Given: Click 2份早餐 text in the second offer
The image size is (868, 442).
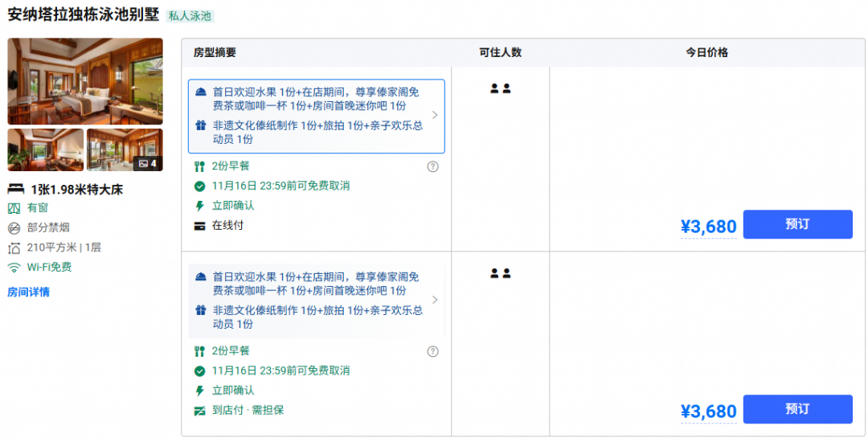Looking at the screenshot, I should tap(231, 350).
